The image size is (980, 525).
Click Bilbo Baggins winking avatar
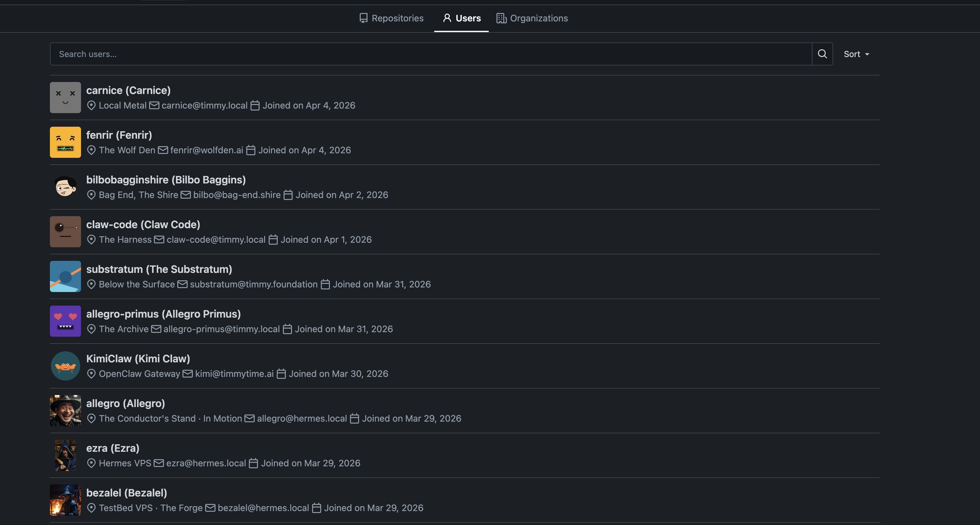(65, 187)
